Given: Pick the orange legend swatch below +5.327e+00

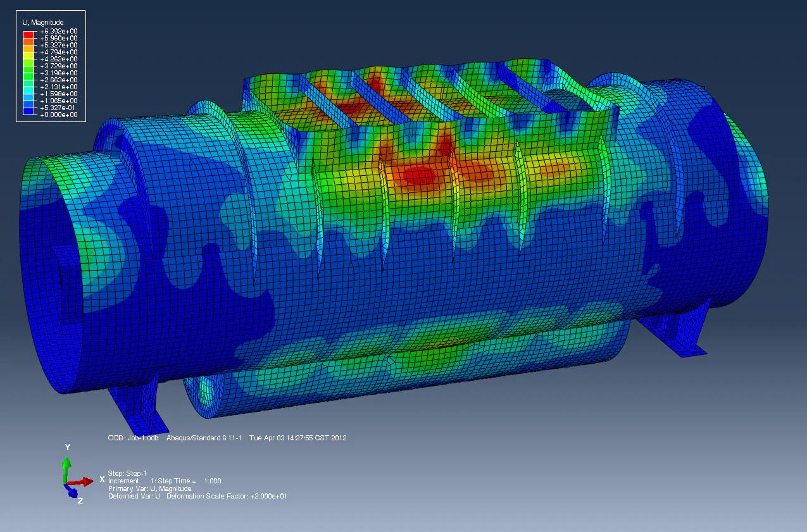Looking at the screenshot, I should coord(28,49).
